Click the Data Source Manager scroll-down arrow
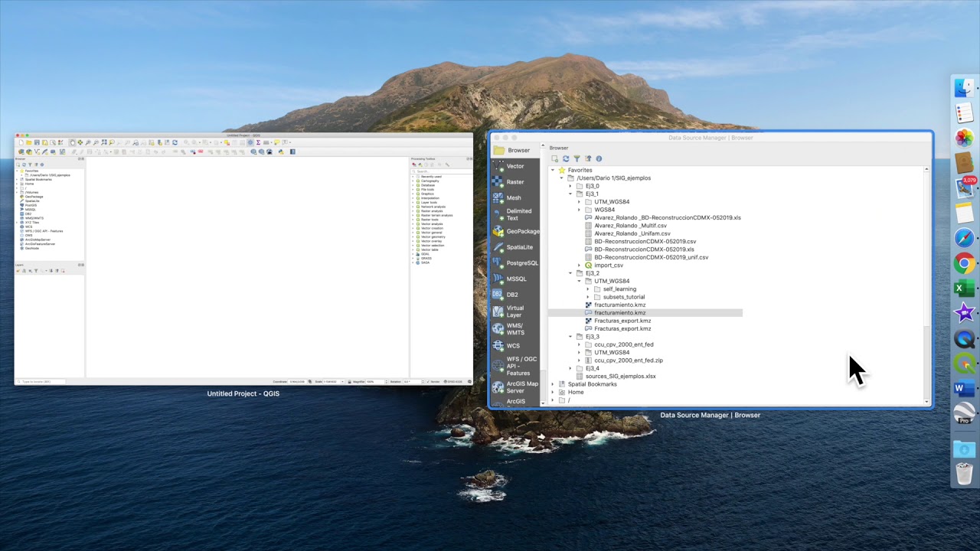The image size is (980, 551). (x=926, y=402)
